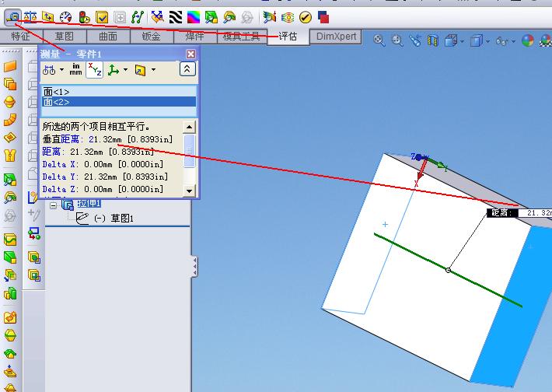Select 草图1 in the feature tree
This screenshot has width=552, height=392.
click(122, 219)
